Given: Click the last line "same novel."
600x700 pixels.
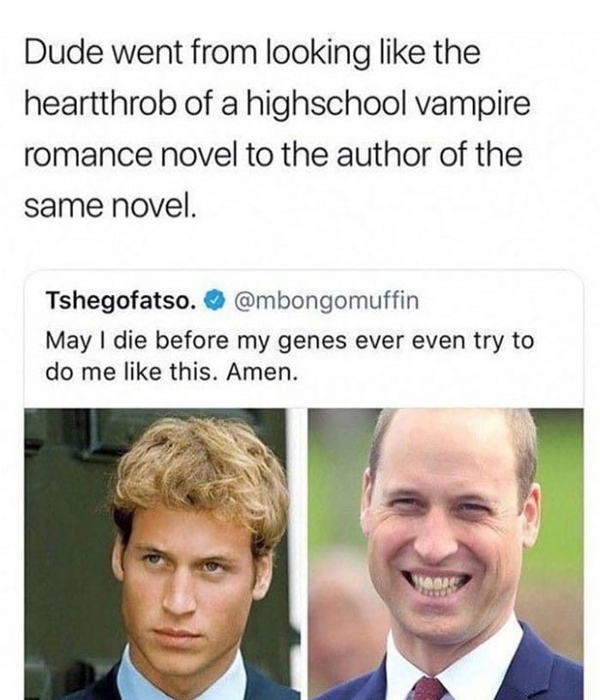Looking at the screenshot, I should point(111,207).
